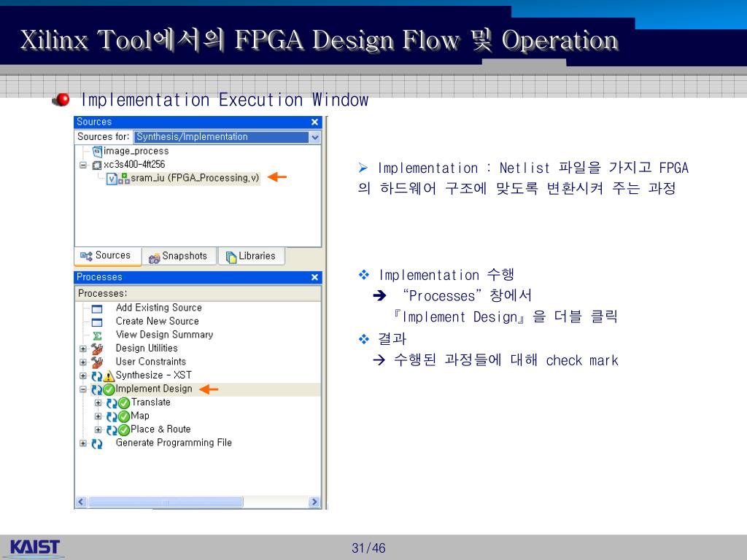
Task: Select Design Utilities process
Action: point(147,348)
